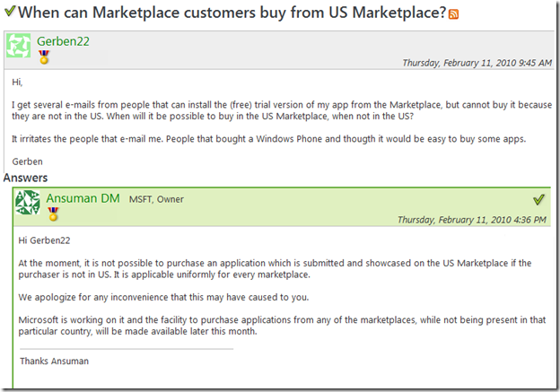
Task: Click the answer timestamp 4:36 PM
Action: 472,220
